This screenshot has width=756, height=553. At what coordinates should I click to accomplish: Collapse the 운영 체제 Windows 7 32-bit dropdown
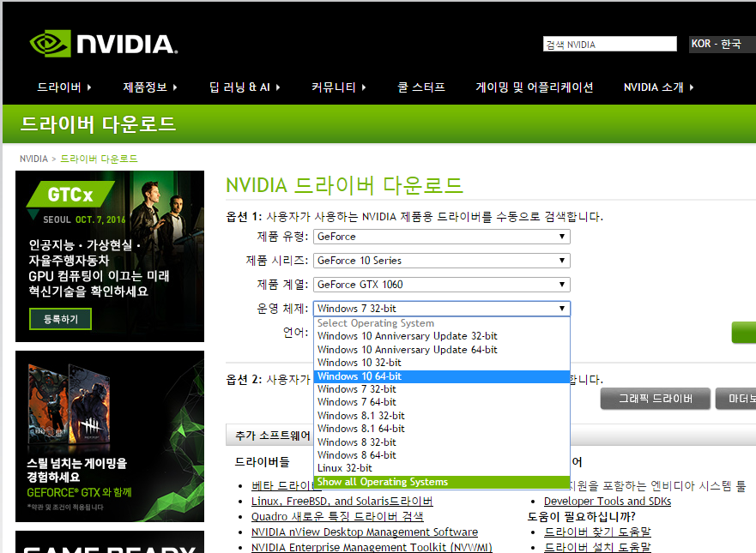(x=442, y=309)
